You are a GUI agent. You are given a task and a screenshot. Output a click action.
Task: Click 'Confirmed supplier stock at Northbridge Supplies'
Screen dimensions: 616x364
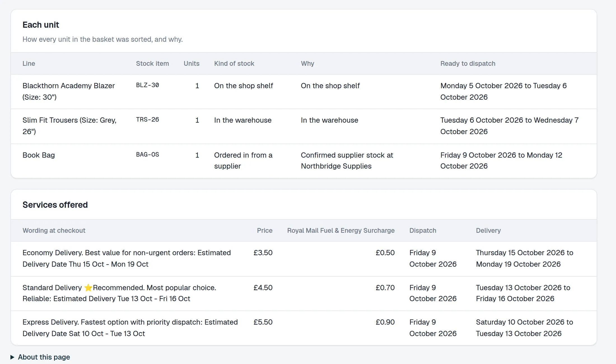point(347,160)
